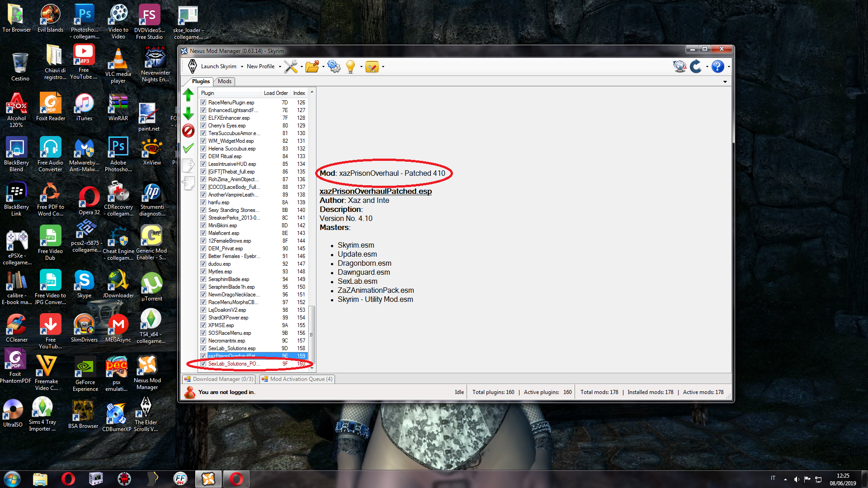The width and height of the screenshot is (868, 488).
Task: Open game folders icon
Action: pyautogui.click(x=312, y=66)
